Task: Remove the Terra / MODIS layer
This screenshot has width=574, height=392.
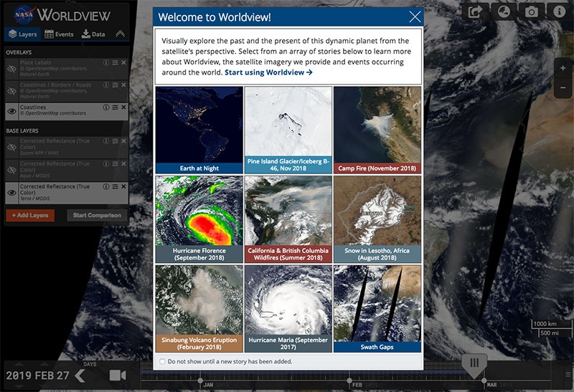Action: (x=123, y=186)
